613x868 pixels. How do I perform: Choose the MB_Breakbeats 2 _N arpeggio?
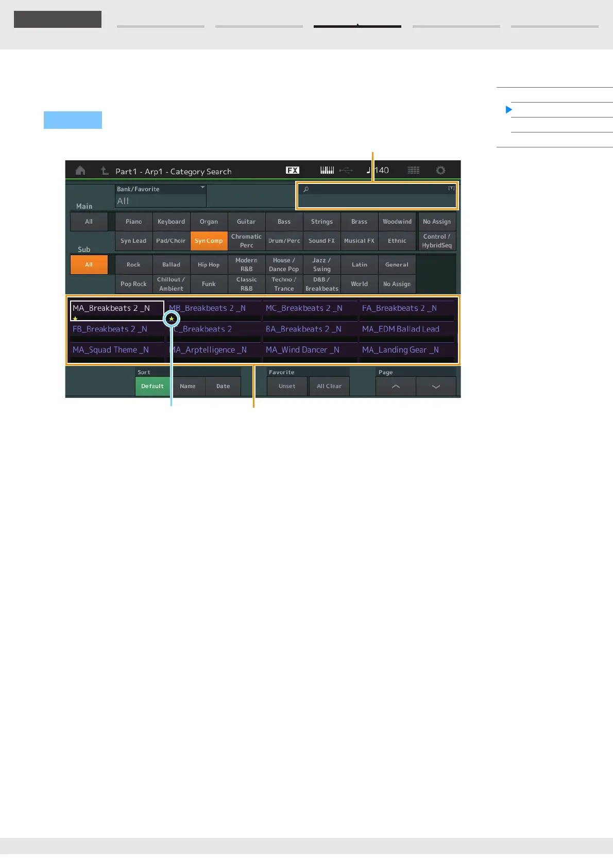(214, 311)
